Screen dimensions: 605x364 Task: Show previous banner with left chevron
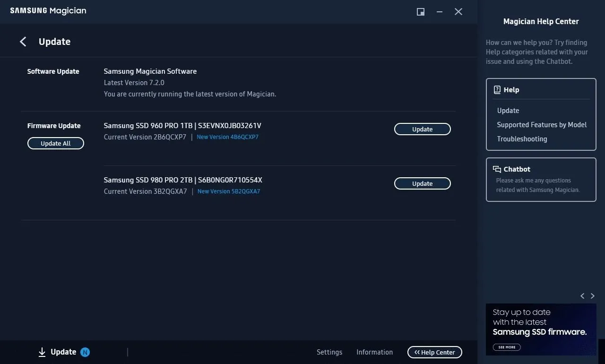[582, 296]
